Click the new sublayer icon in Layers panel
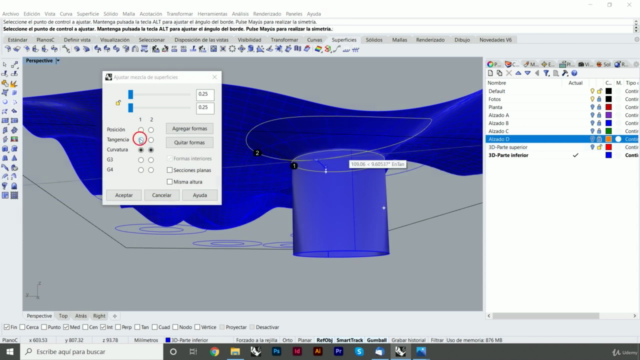This screenshot has height=360, width=640. coord(500,73)
